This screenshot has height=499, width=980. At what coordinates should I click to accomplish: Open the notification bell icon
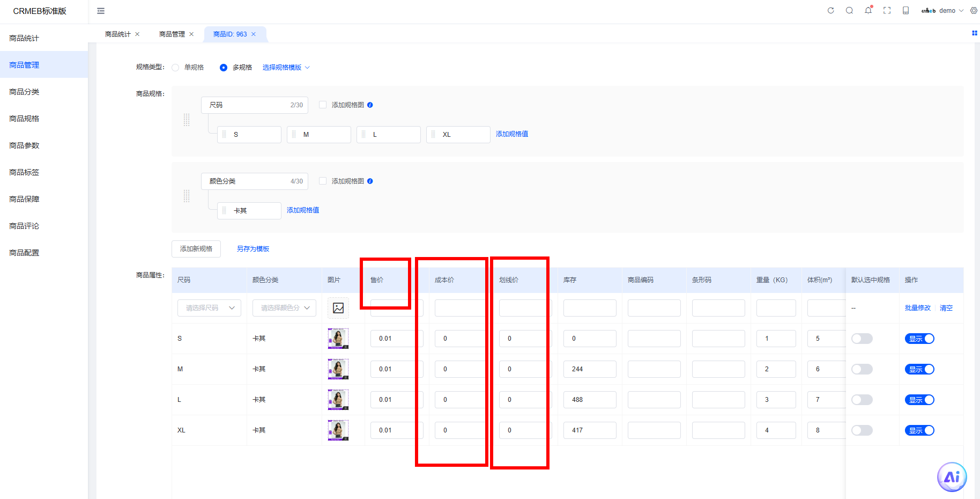(x=868, y=10)
